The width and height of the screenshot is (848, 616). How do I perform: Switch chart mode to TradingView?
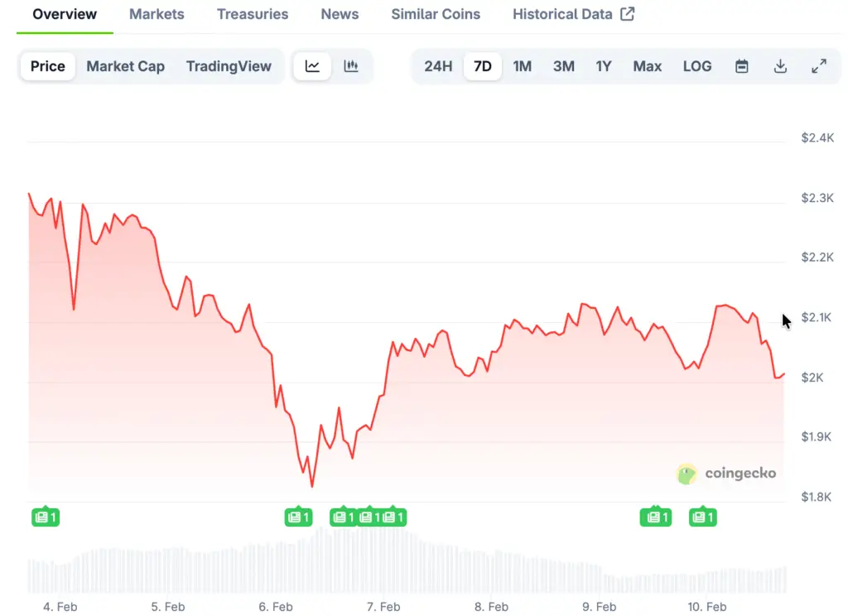point(229,66)
